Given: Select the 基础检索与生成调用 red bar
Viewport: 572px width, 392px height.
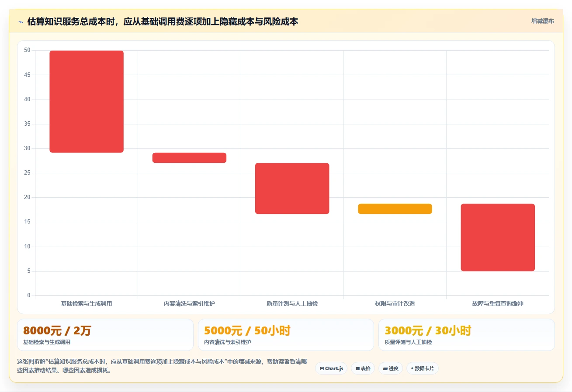Looking at the screenshot, I should pos(87,102).
